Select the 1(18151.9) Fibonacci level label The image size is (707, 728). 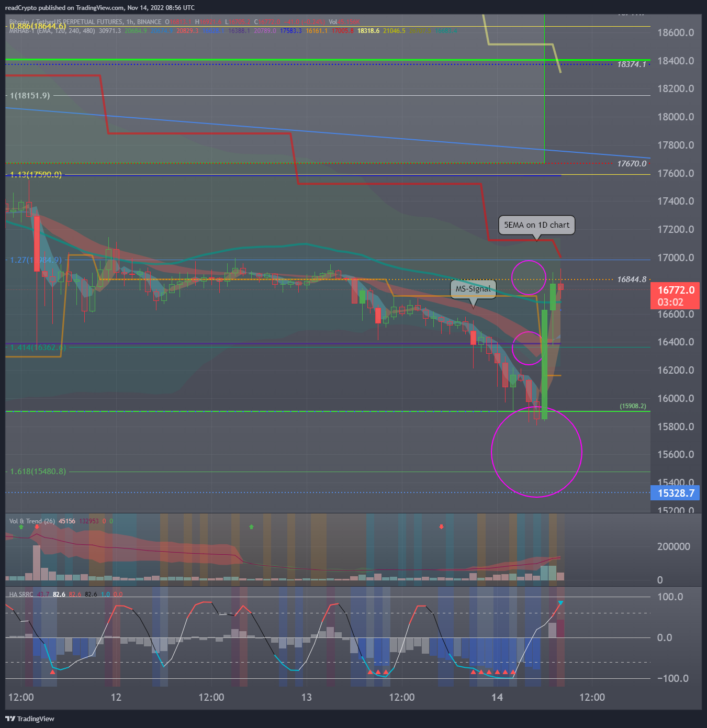[x=30, y=95]
